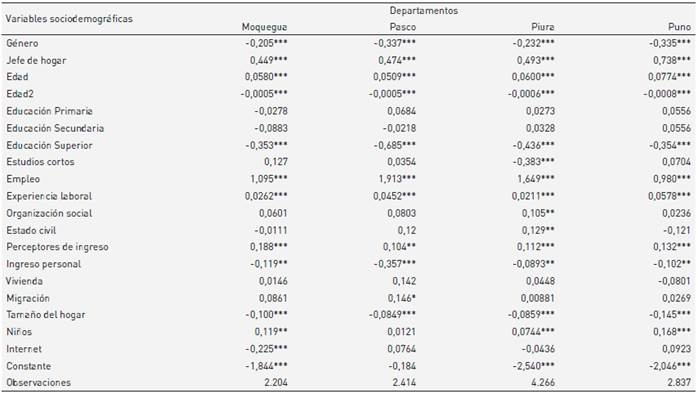
Task: Select the Jefe de hogar row label
Action: pos(36,61)
